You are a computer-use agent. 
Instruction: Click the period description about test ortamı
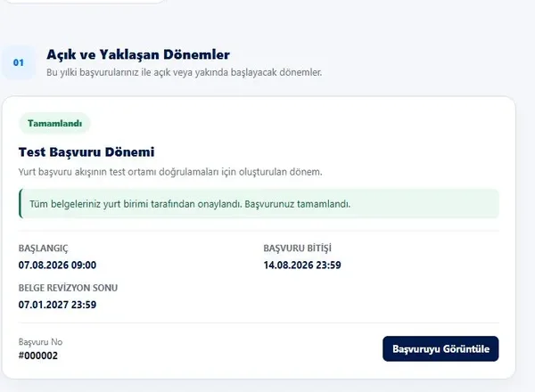coord(170,172)
